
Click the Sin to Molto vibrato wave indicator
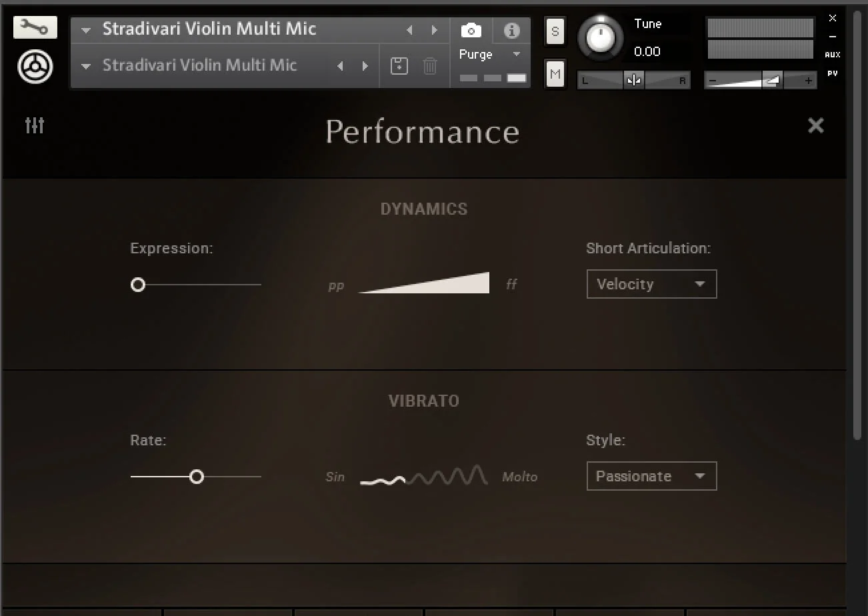(x=424, y=475)
